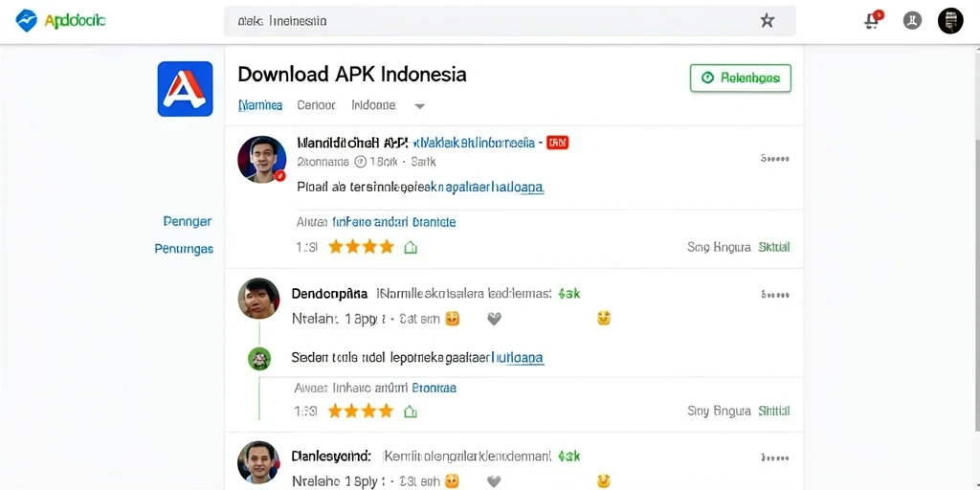Image resolution: width=980 pixels, height=490 pixels.
Task: Click the red badge in first post title
Action: [558, 143]
